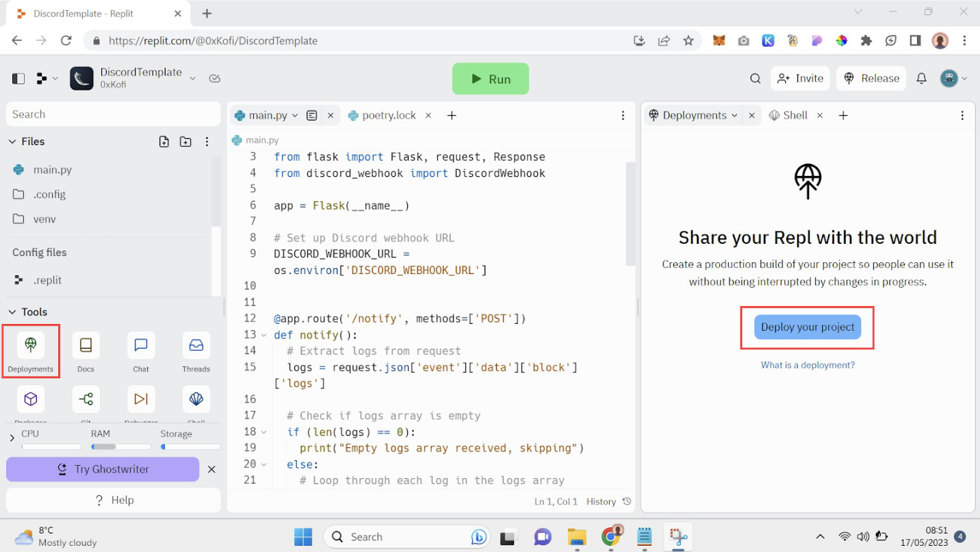Switch to the poetry.lock tab
The image size is (980, 552).
pyautogui.click(x=389, y=116)
